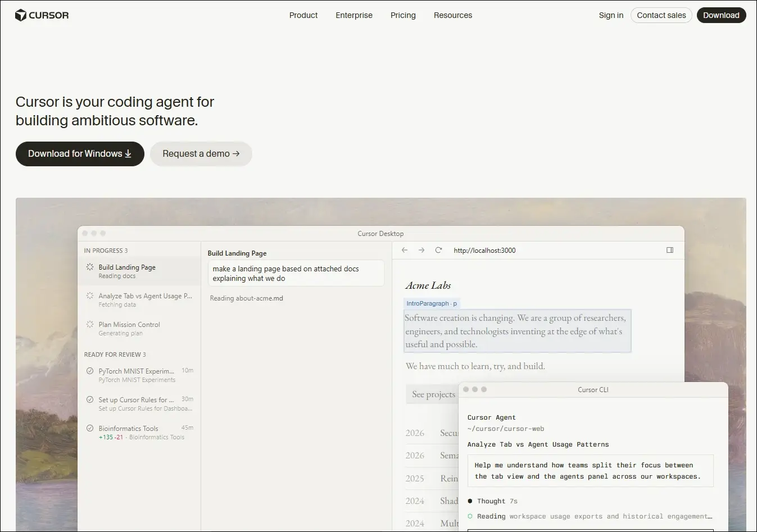This screenshot has height=532, width=757.
Task: Click Request a demo button
Action: 201,154
